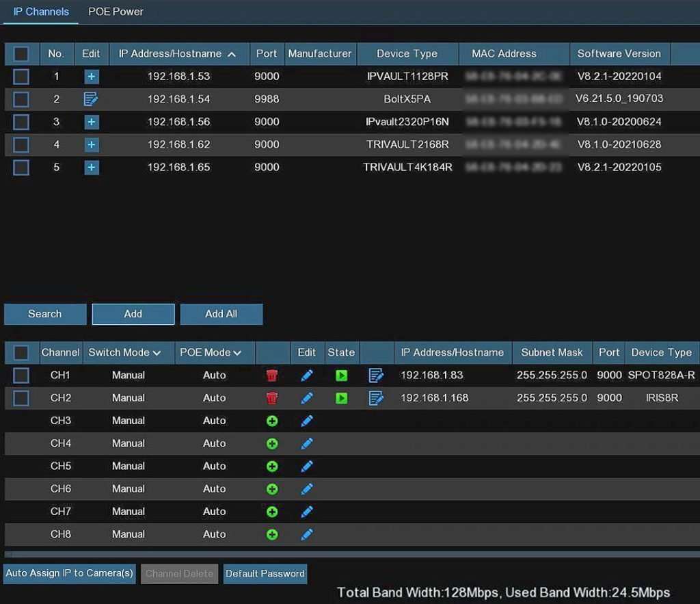Select the TRIVAULT4K184R device type cell

coord(407,168)
